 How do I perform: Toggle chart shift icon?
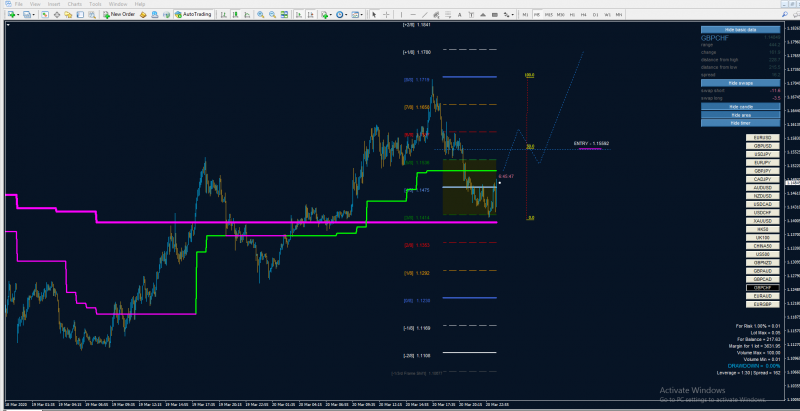310,15
